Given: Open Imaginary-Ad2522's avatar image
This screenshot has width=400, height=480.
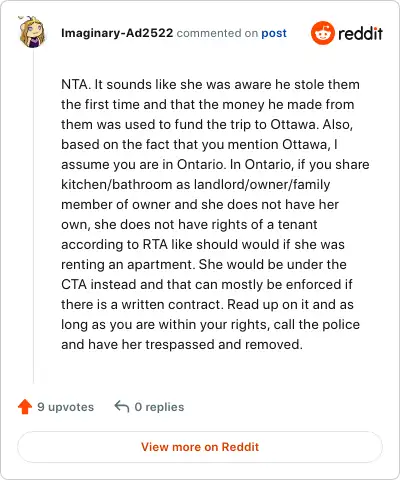Looking at the screenshot, I should pyautogui.click(x=32, y=32).
